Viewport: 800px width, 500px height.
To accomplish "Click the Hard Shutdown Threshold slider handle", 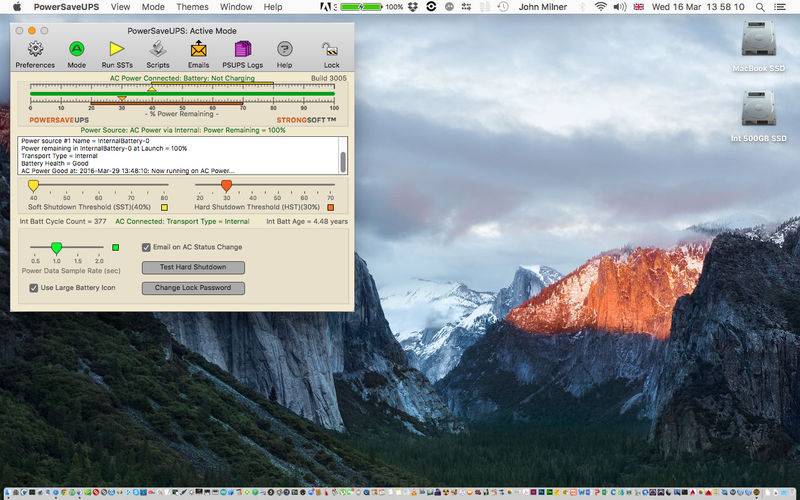I will pyautogui.click(x=227, y=186).
